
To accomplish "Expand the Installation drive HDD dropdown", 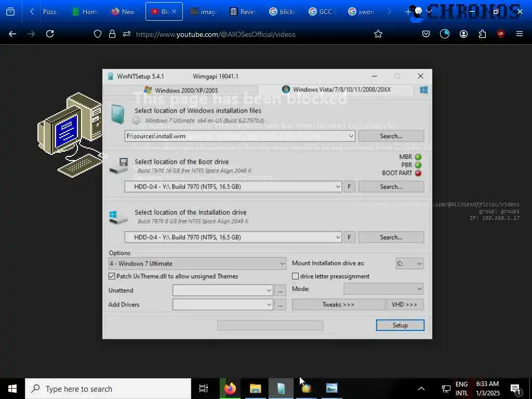I will click(338, 237).
